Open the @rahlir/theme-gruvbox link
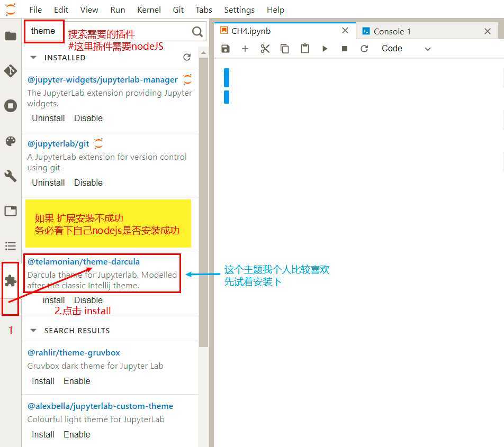Image resolution: width=504 pixels, height=447 pixels. [x=73, y=353]
